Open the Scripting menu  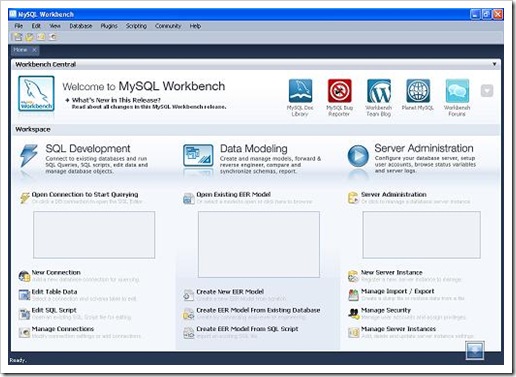click(136, 26)
